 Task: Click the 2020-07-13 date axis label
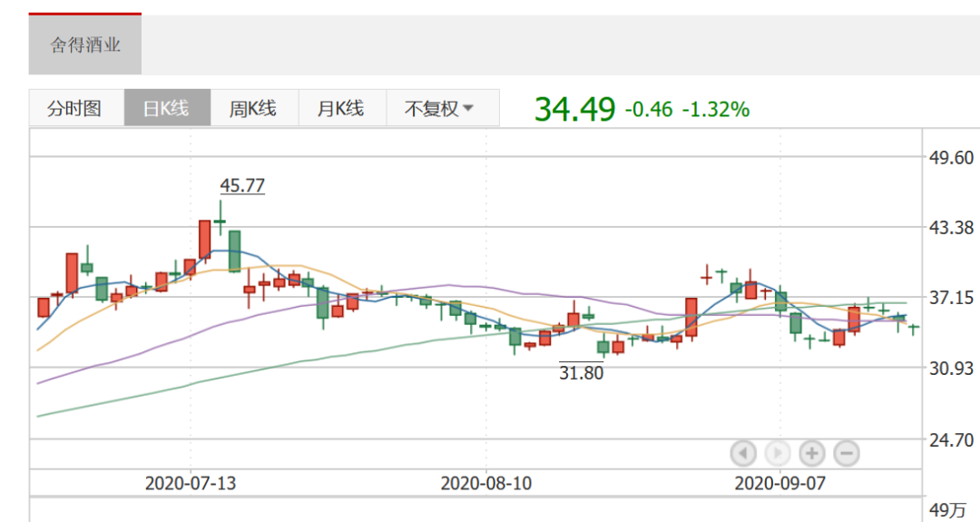191,483
